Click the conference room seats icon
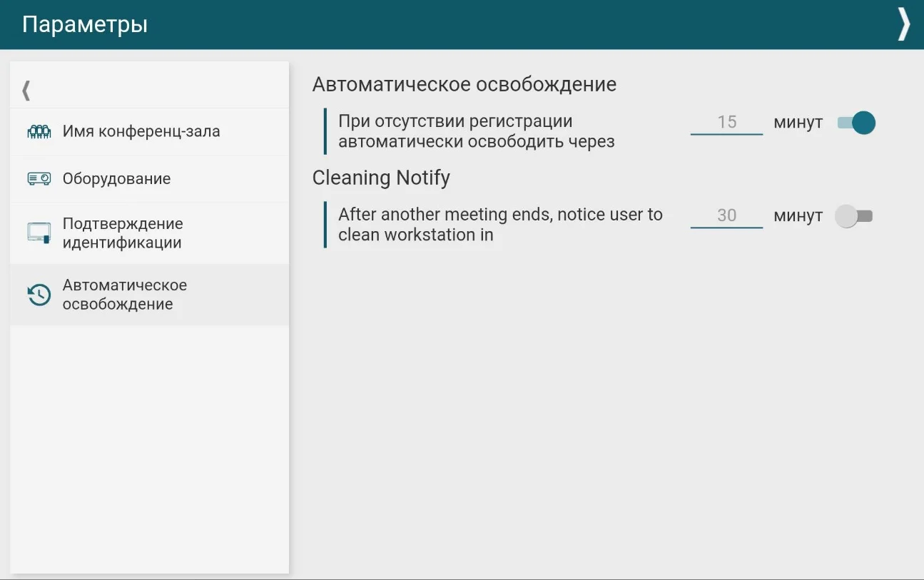Screen dimensions: 924x580 pos(39,132)
